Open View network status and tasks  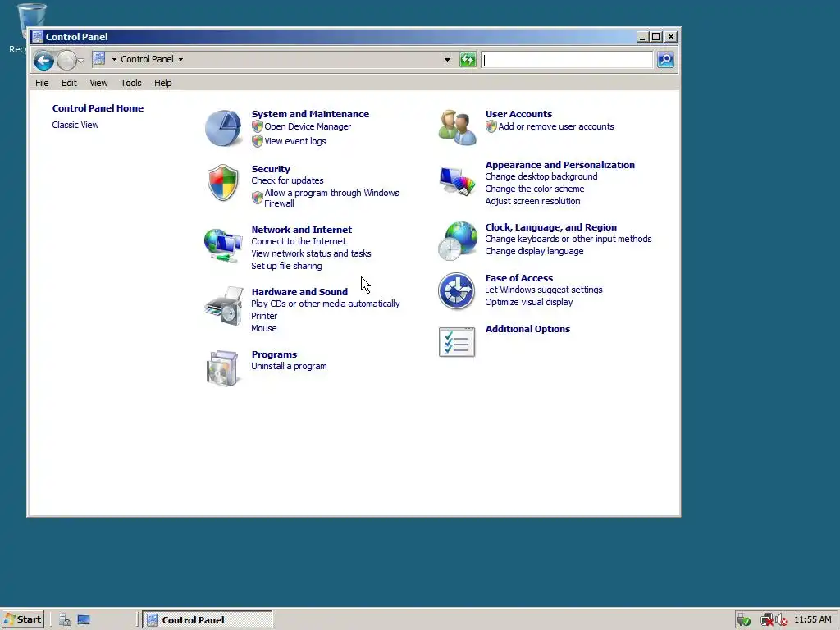click(x=311, y=253)
